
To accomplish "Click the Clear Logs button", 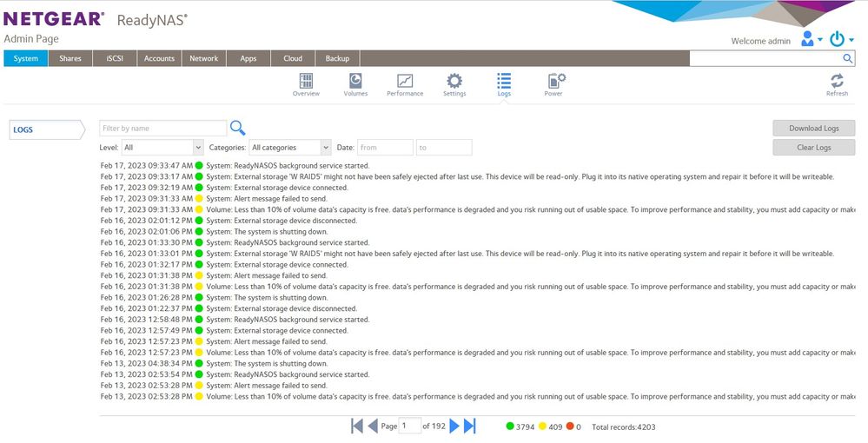I will (813, 148).
